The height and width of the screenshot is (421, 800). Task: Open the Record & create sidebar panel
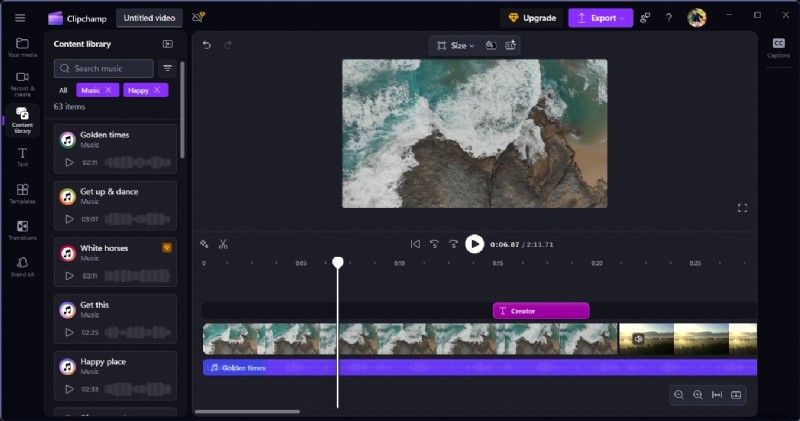point(22,82)
